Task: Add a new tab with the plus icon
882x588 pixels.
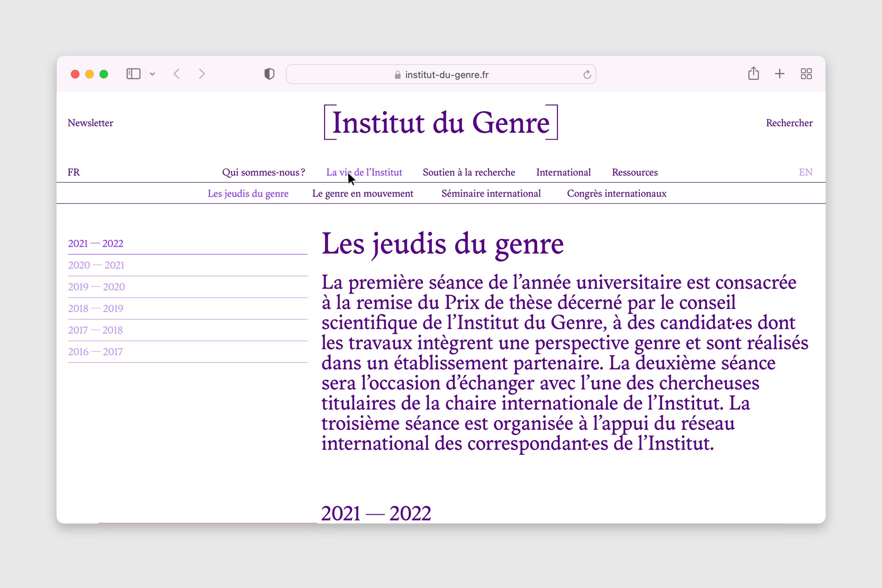Action: [779, 74]
